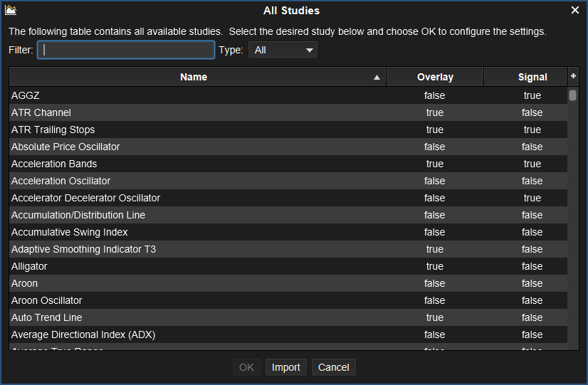Click Overlay value true for Auto Trend Line
This screenshot has height=385, width=588.
[435, 317]
